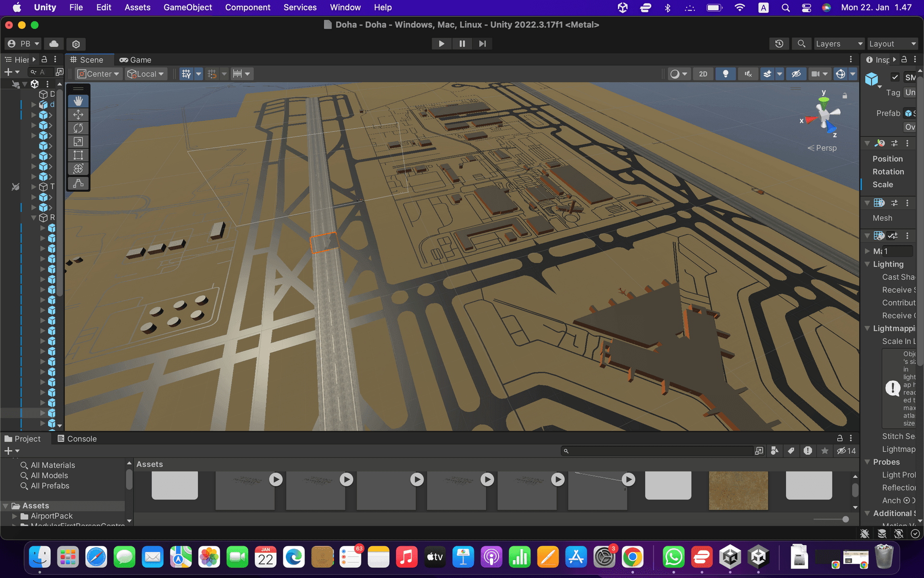Viewport: 924px width, 578px height.
Task: Click the Layers dropdown
Action: pyautogui.click(x=838, y=44)
